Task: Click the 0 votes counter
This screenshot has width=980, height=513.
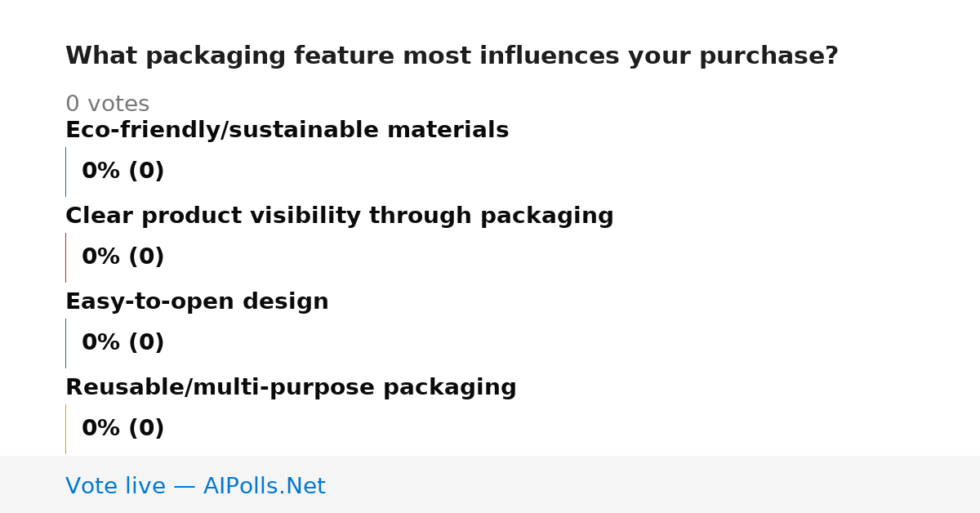Action: coord(107,105)
